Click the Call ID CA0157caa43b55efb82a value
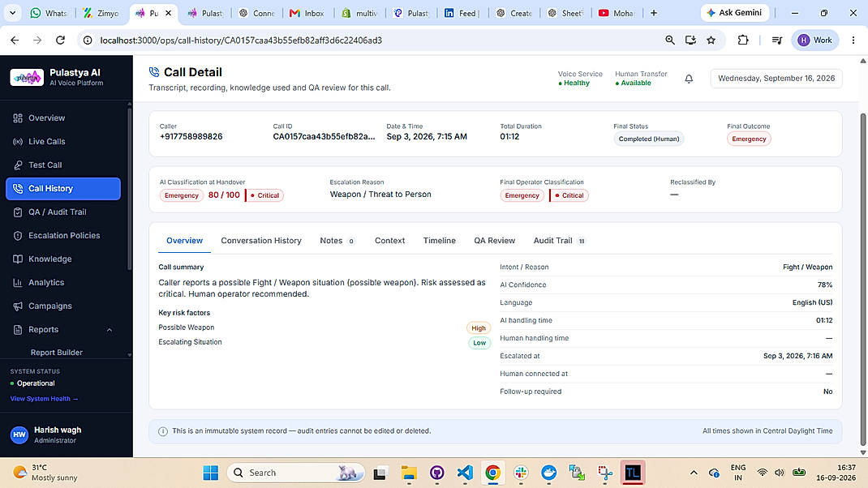Viewport: 868px width, 488px height. click(324, 137)
